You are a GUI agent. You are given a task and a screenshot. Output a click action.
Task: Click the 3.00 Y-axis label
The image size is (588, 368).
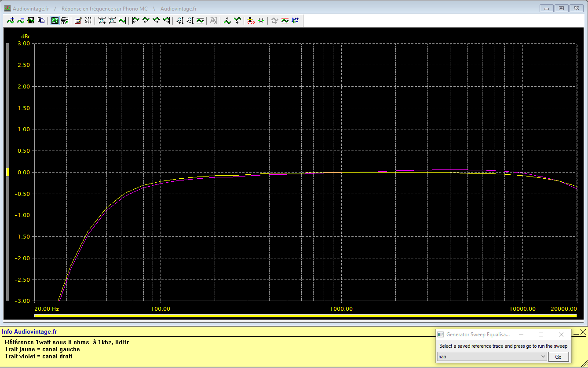coord(24,44)
